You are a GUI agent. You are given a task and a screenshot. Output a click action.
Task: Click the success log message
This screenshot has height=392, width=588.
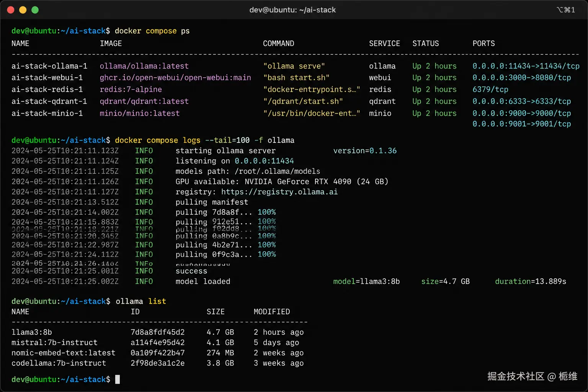(191, 271)
